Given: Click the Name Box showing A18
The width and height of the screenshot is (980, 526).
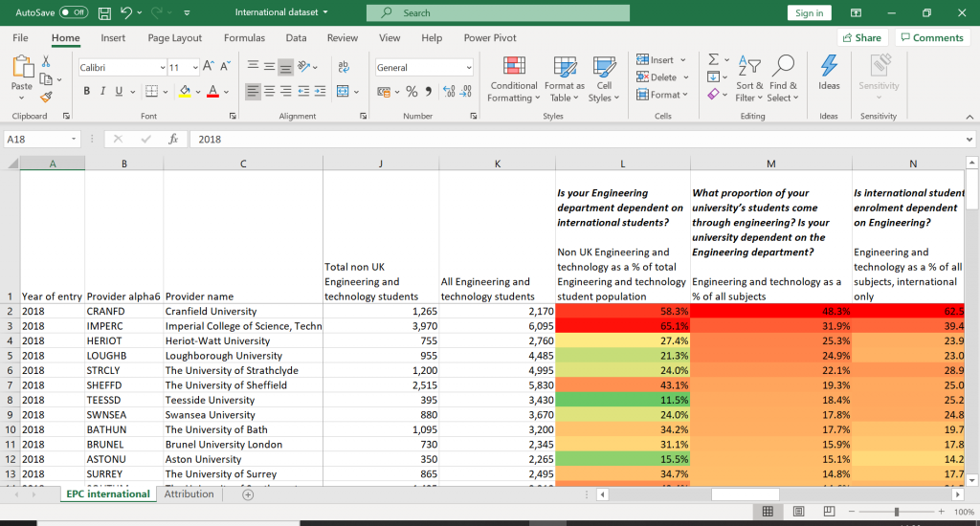Looking at the screenshot, I should 41,140.
